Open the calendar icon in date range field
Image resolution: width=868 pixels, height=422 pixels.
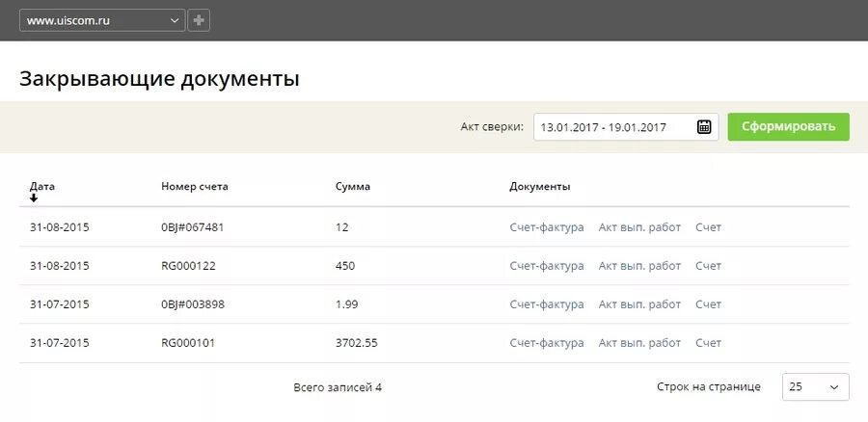(704, 126)
